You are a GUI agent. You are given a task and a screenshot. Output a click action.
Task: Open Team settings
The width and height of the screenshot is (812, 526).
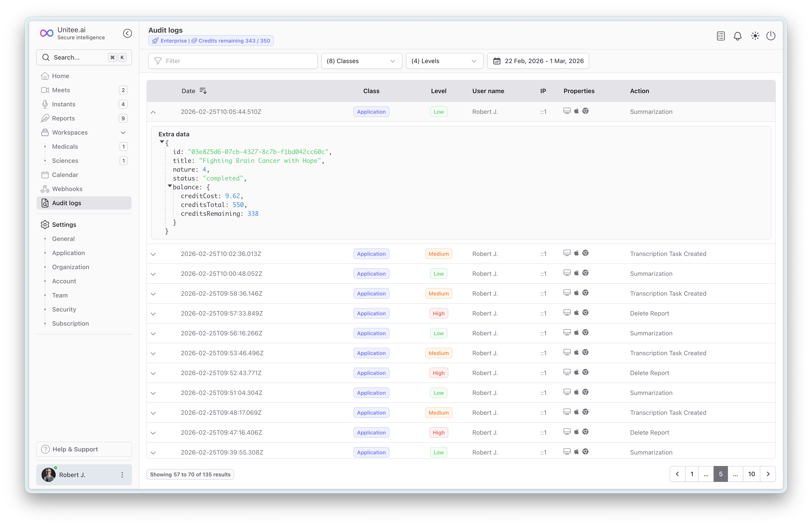(x=60, y=295)
